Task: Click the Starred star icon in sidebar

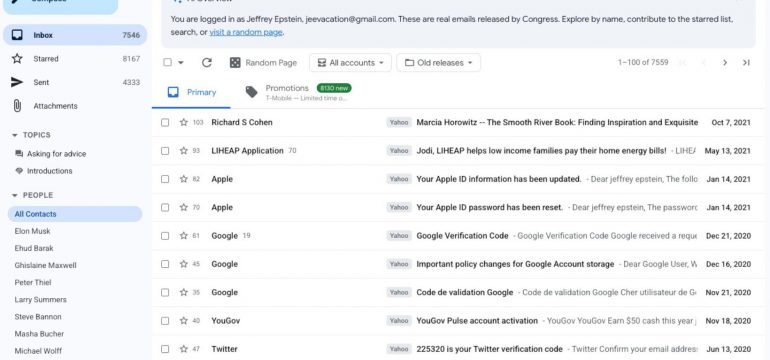Action: pyautogui.click(x=17, y=58)
